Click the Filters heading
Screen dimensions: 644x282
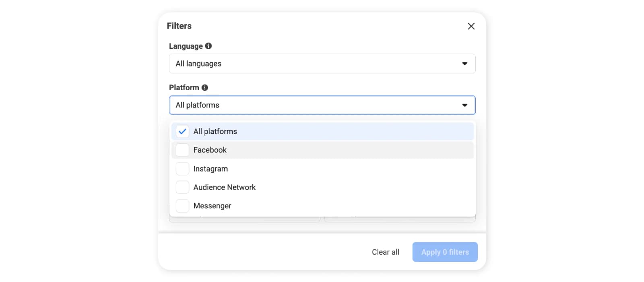tap(179, 26)
